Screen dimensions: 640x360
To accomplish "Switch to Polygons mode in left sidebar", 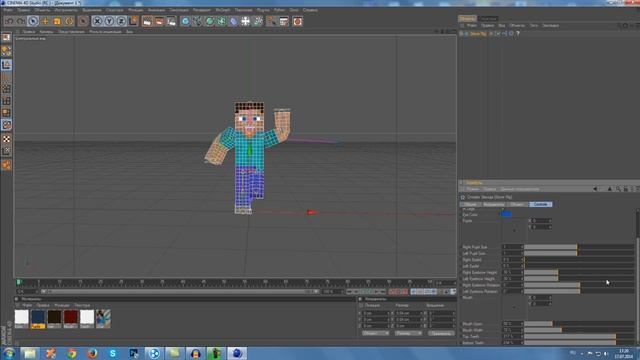I will click(6, 113).
